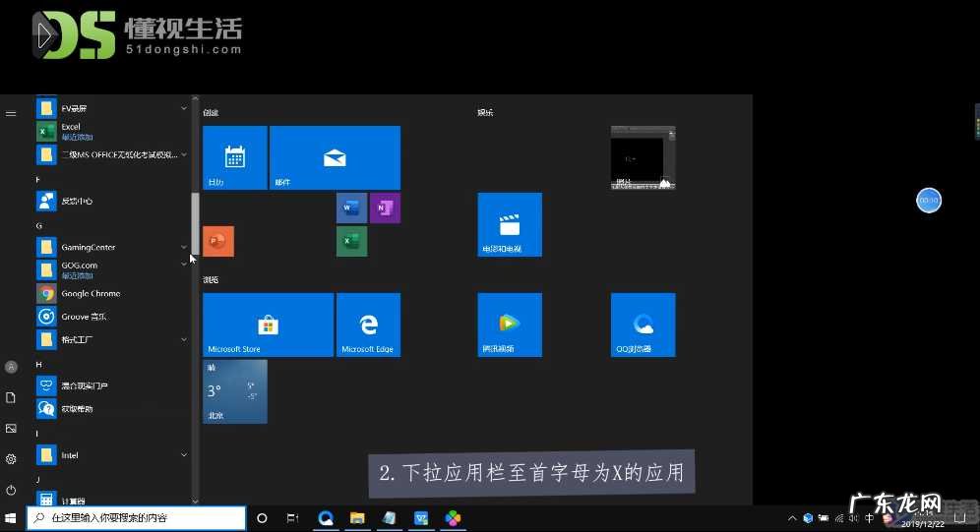
Task: Open File Explorer from the taskbar
Action: [x=357, y=518]
